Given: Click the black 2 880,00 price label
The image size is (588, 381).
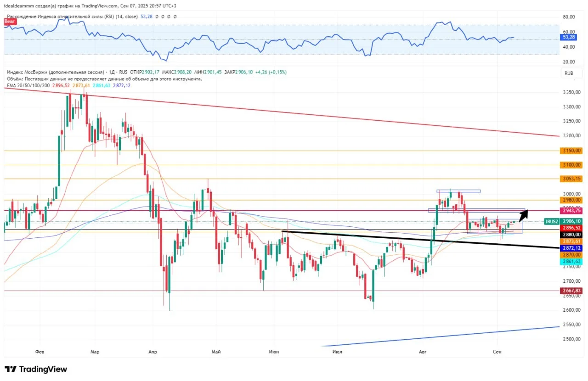Looking at the screenshot, I should click(571, 234).
